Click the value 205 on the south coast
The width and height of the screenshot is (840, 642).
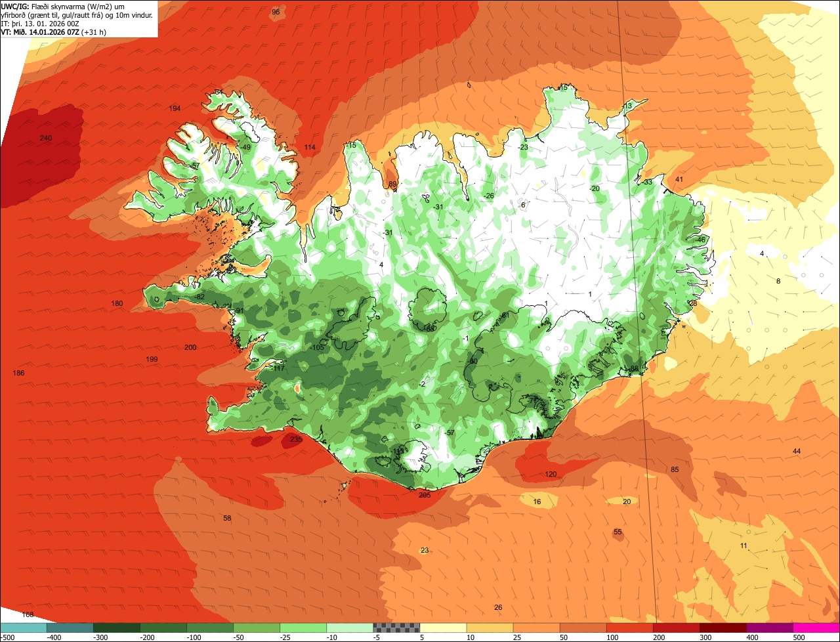425,495
